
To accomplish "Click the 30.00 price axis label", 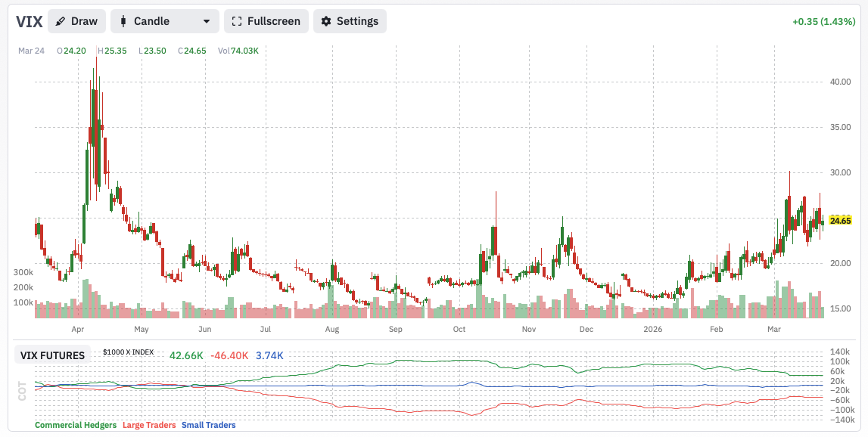I will click(840, 172).
